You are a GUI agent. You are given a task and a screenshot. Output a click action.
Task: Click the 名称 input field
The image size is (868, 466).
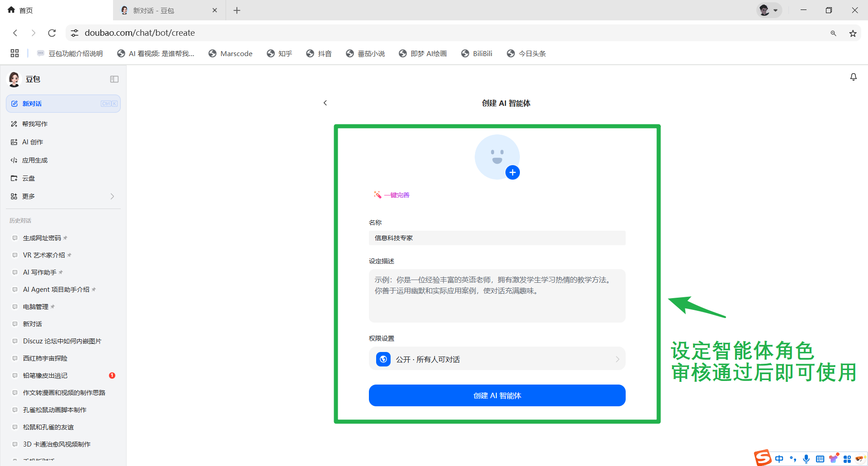[497, 238]
